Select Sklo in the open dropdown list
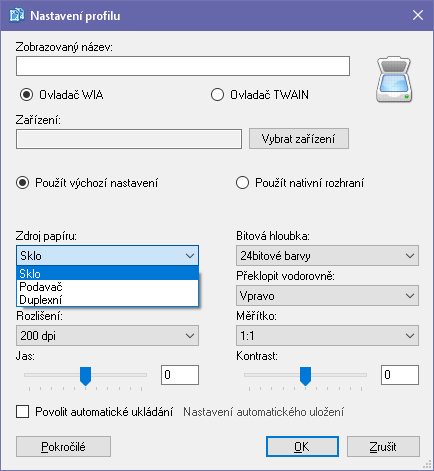Screen dimensions: 434x471 [x=107, y=274]
